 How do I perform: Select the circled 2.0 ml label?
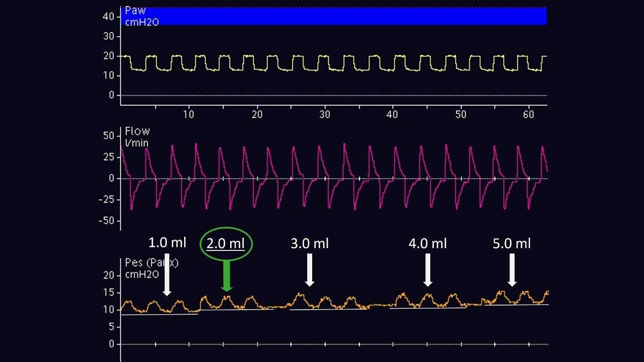click(x=226, y=245)
